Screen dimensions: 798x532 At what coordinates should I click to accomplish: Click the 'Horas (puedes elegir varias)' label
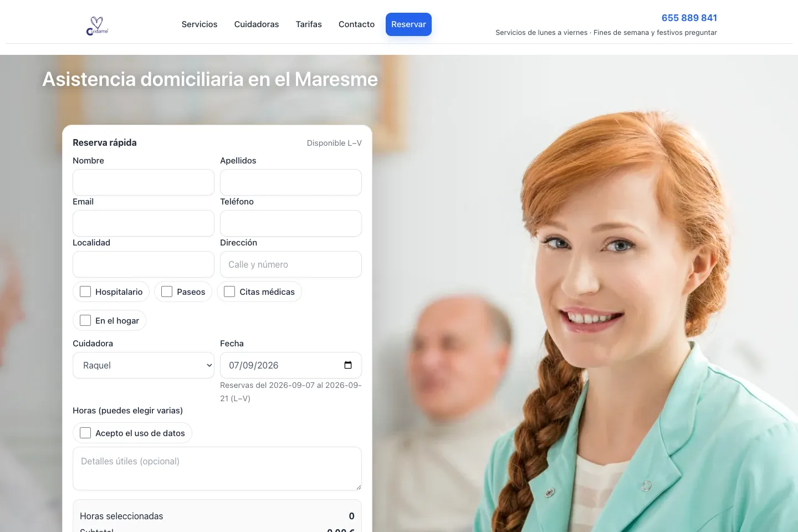pos(127,411)
